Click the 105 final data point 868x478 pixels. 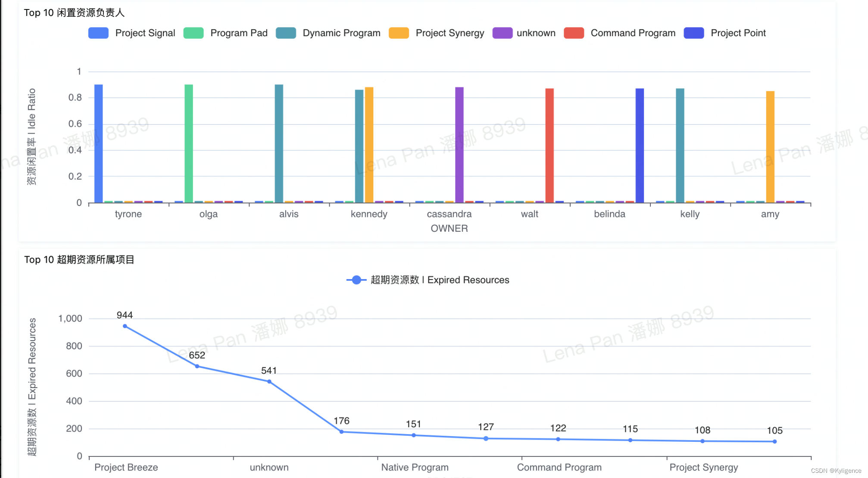tap(774, 441)
